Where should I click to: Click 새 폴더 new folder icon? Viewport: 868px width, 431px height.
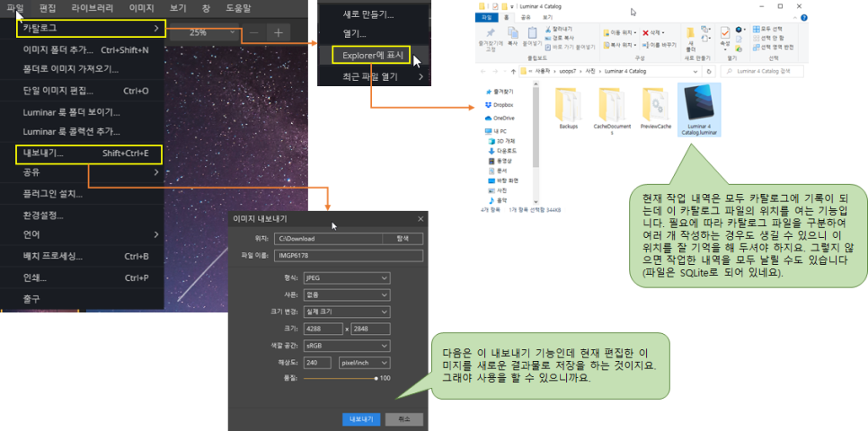[x=691, y=32]
